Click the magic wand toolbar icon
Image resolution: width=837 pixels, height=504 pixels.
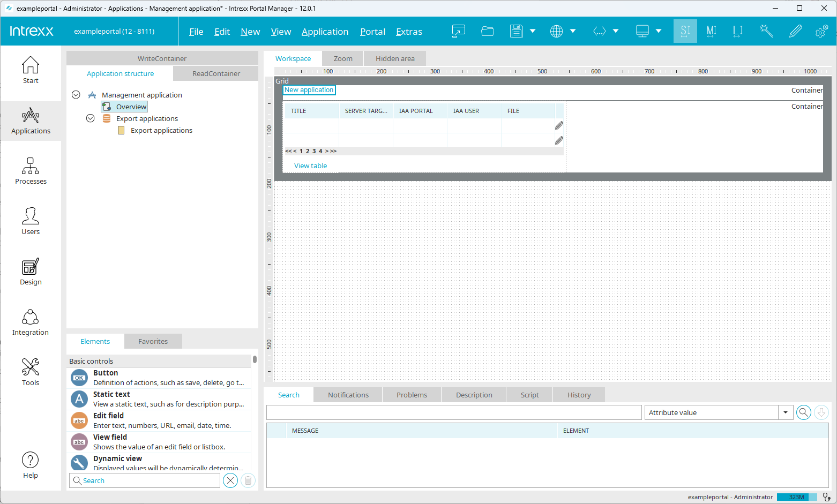(x=767, y=31)
